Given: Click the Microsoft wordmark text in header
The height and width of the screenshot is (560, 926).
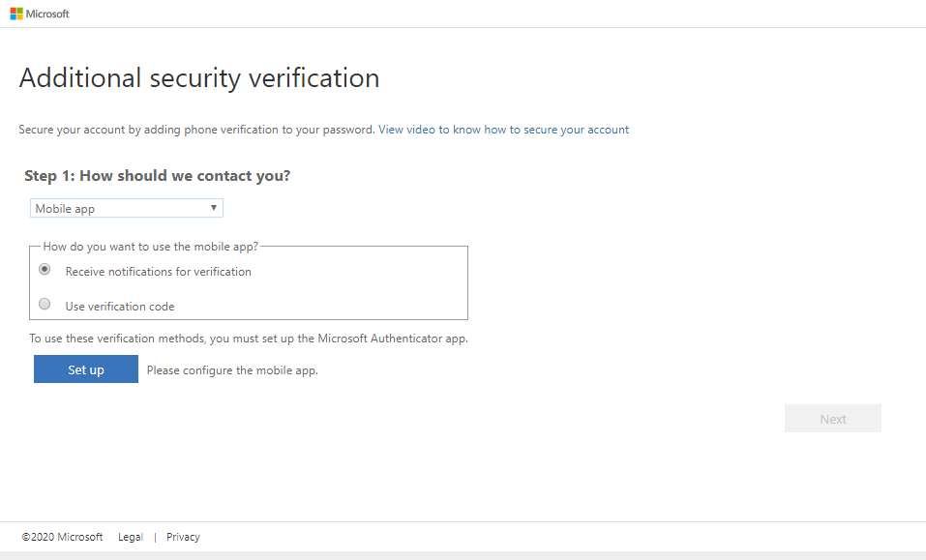Looking at the screenshot, I should click(48, 15).
